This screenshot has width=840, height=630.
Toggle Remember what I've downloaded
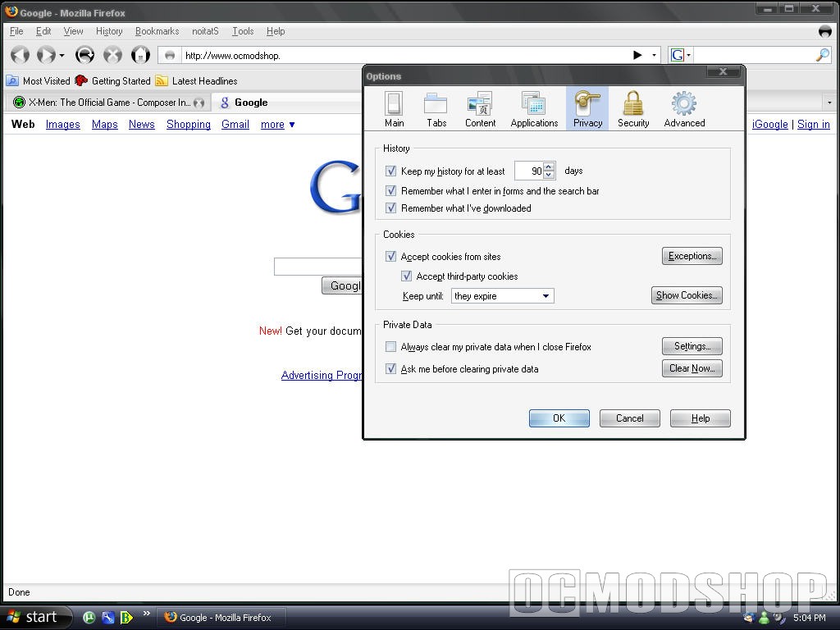pos(391,208)
